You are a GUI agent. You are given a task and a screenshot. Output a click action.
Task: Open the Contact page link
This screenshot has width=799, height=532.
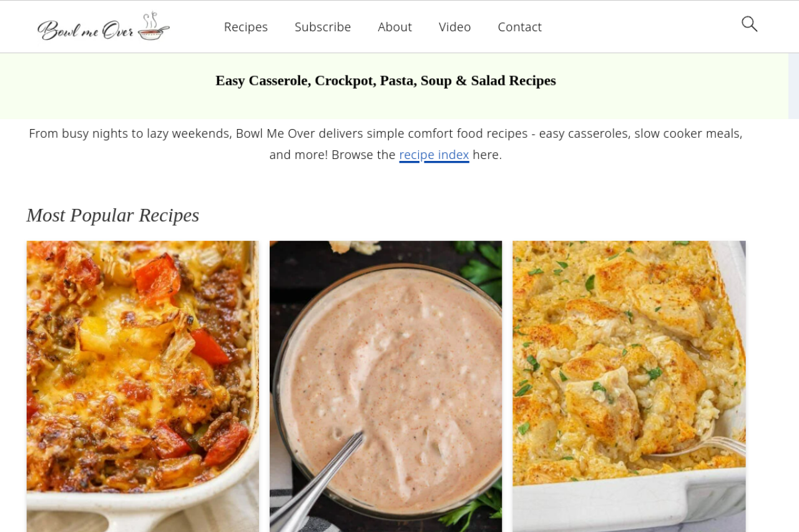pyautogui.click(x=519, y=27)
